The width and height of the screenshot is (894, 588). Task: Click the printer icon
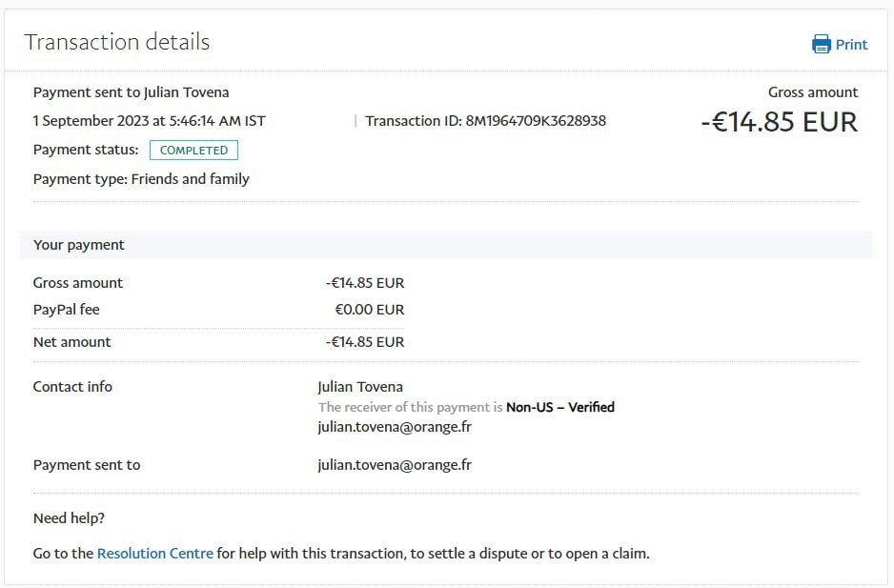click(821, 44)
